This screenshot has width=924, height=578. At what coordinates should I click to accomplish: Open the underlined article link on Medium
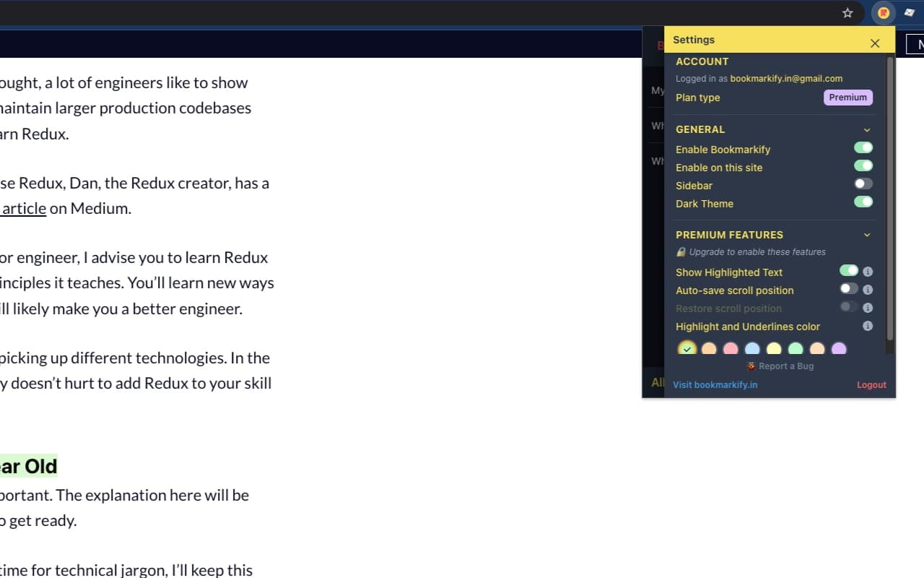click(x=22, y=208)
